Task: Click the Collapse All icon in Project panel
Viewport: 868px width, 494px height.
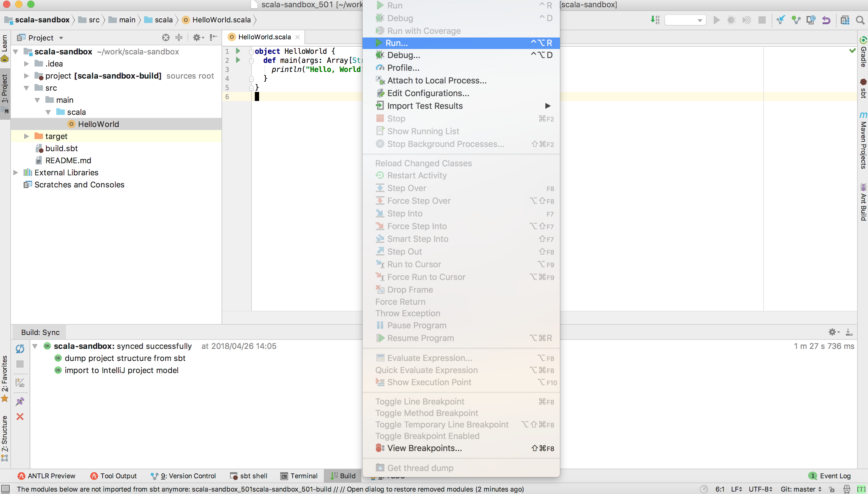Action: coord(179,38)
